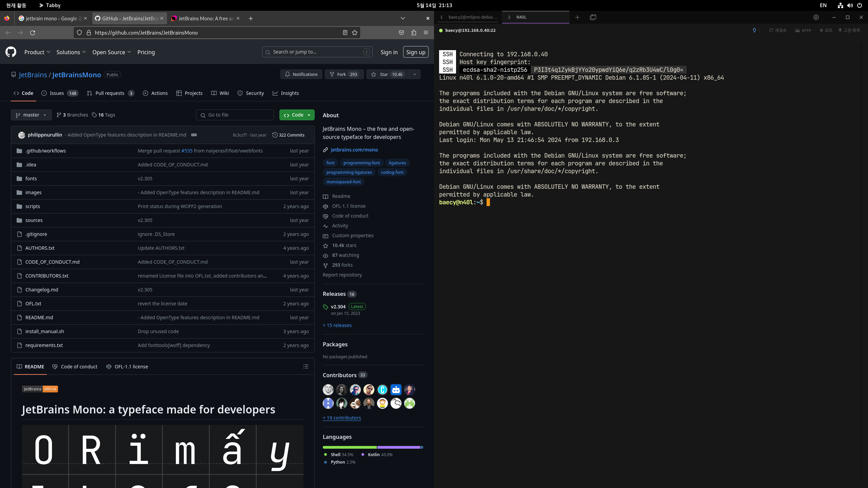Open the master branch dropdown
This screenshot has width=868, height=488.
[x=31, y=115]
